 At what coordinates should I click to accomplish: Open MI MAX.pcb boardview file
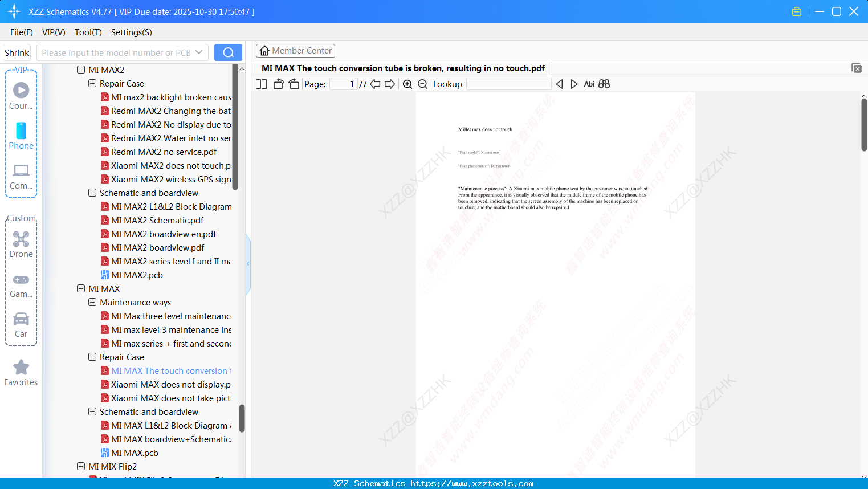135,453
